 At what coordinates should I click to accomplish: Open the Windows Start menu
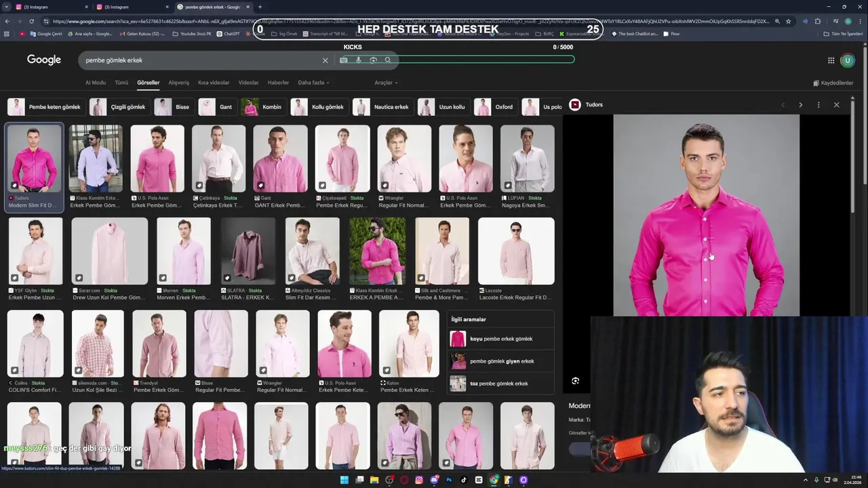pyautogui.click(x=344, y=480)
